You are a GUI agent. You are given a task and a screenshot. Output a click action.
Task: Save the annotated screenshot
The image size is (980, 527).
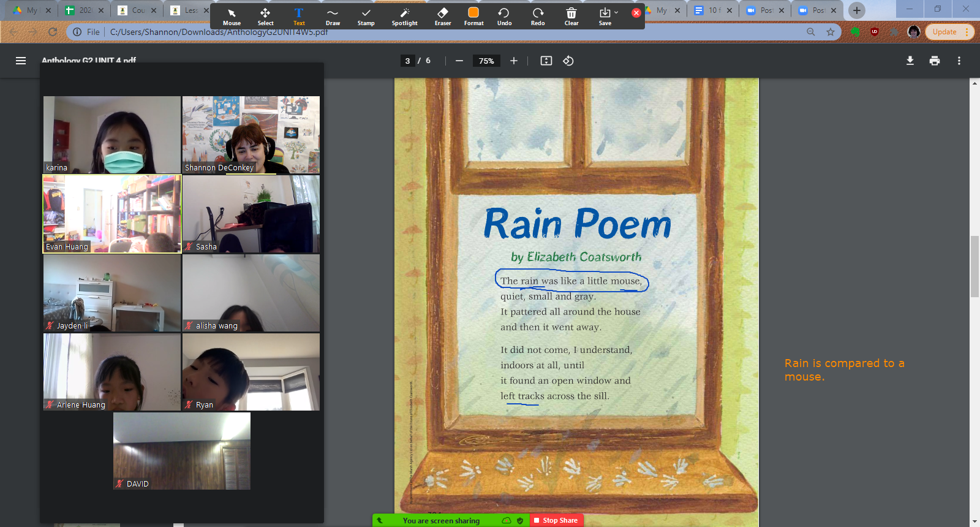click(x=605, y=17)
